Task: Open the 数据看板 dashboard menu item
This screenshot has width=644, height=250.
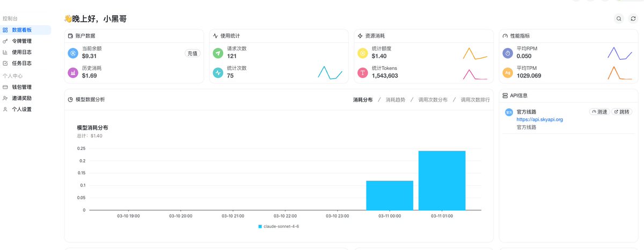Action: [26, 30]
